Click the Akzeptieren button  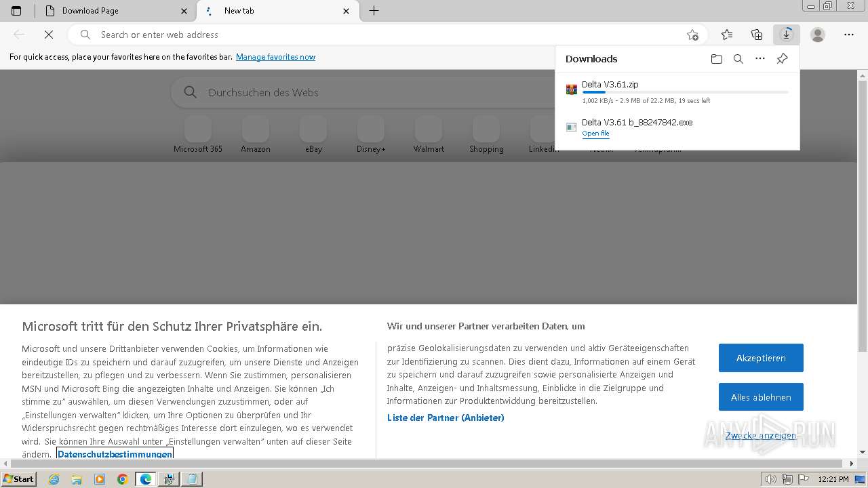[761, 358]
